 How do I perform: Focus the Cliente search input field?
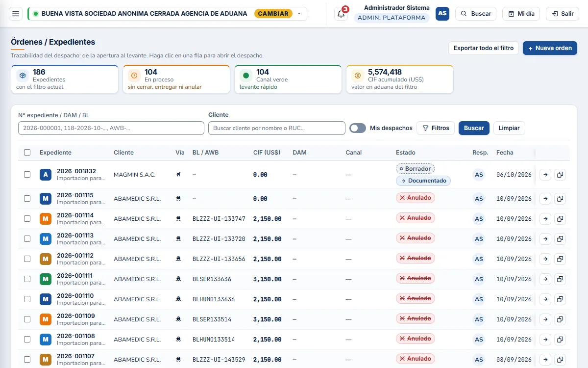pos(277,128)
